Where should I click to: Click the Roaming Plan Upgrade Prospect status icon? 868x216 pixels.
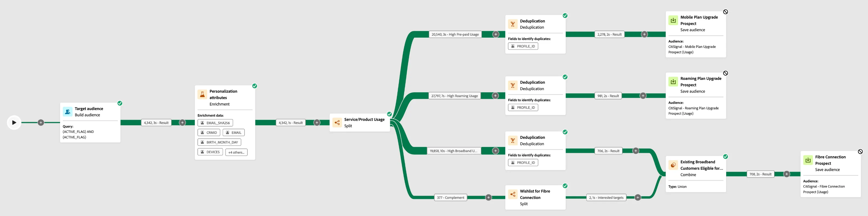725,73
